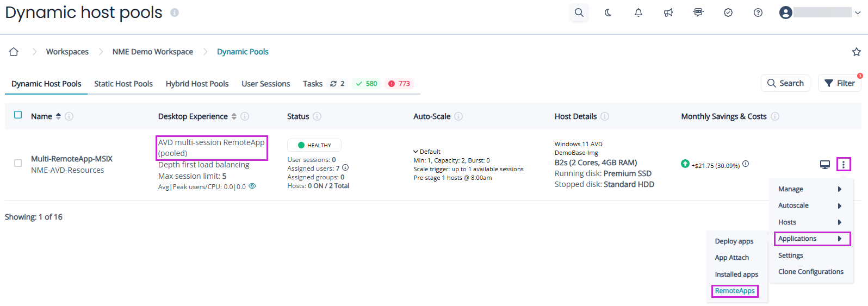Add page to favorites with star icon

[856, 52]
